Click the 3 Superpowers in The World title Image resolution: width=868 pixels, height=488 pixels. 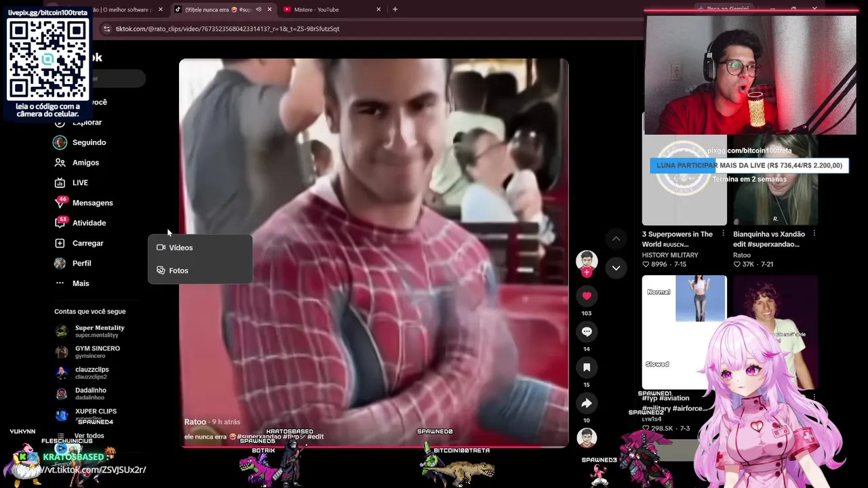677,239
